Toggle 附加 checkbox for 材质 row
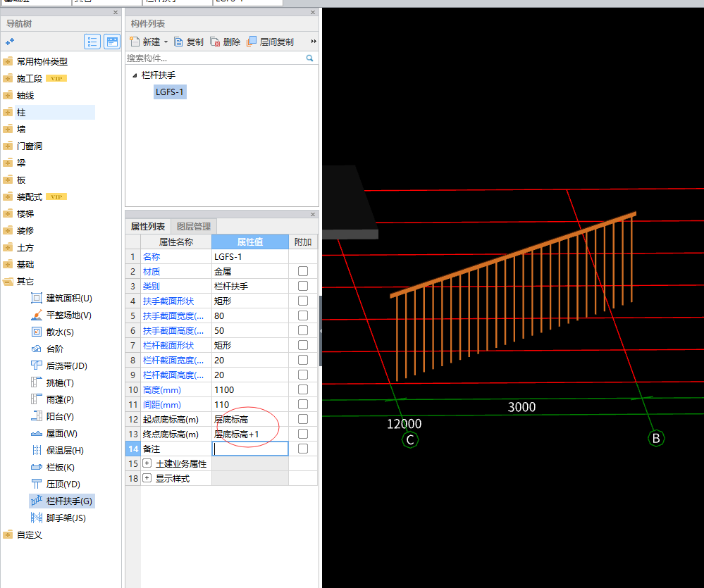 point(303,271)
